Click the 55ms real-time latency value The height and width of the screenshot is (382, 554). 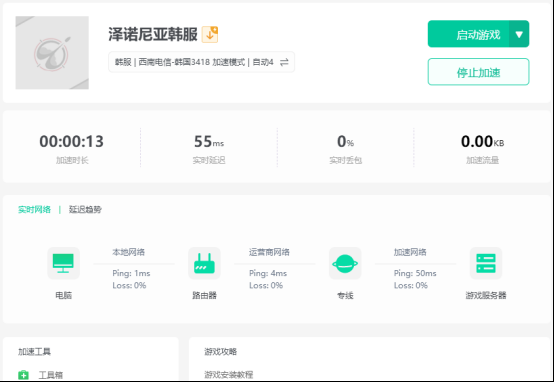(209, 141)
